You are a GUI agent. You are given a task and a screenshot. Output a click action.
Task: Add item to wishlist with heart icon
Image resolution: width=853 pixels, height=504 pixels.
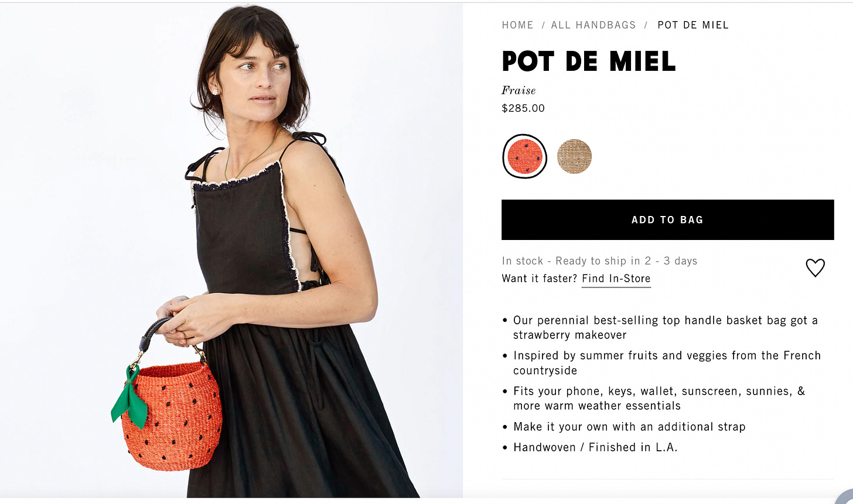(815, 268)
